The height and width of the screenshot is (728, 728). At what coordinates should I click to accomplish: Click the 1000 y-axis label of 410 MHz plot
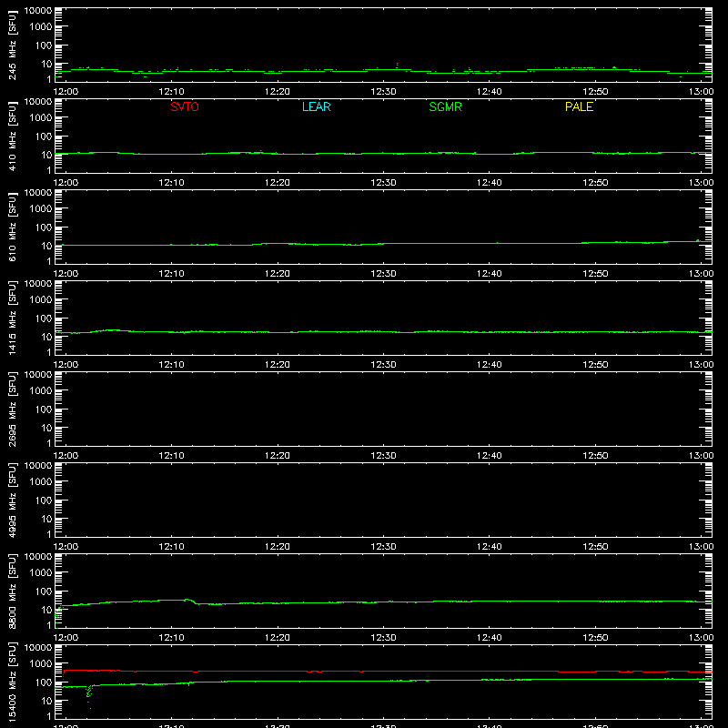click(41, 118)
